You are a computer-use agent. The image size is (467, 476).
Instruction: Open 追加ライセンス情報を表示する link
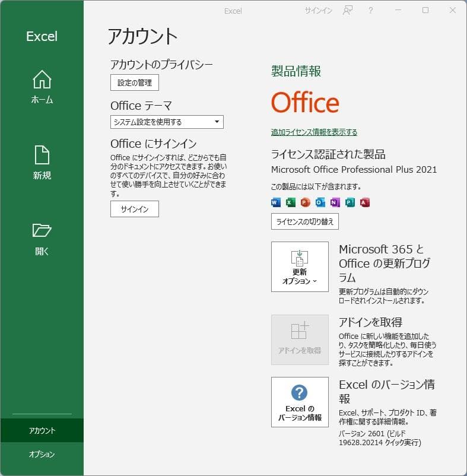coord(314,132)
